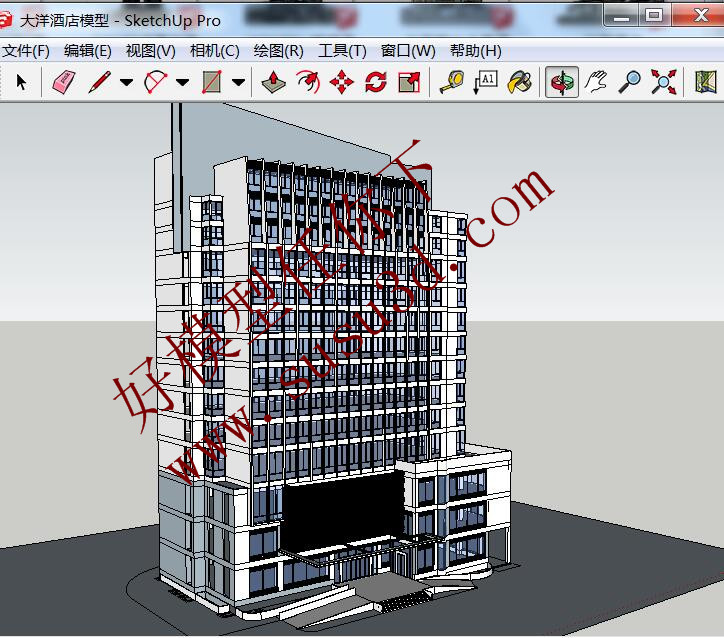724x638 pixels.
Task: Select the pink Eraser tool
Action: tap(64, 82)
